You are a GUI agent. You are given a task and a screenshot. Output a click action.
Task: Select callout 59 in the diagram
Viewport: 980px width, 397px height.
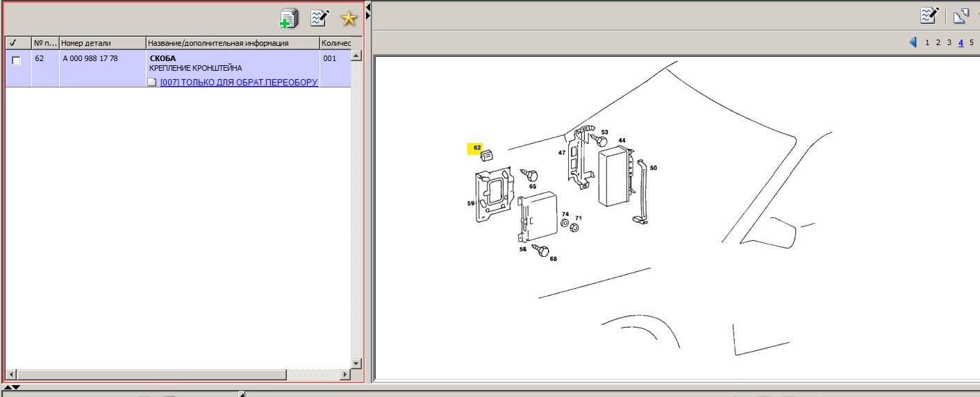[471, 203]
